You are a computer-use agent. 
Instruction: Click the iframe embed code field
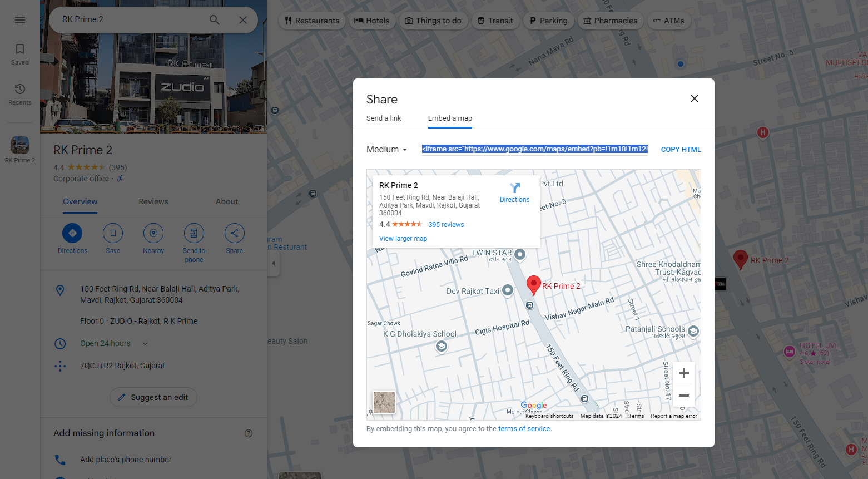tap(534, 149)
